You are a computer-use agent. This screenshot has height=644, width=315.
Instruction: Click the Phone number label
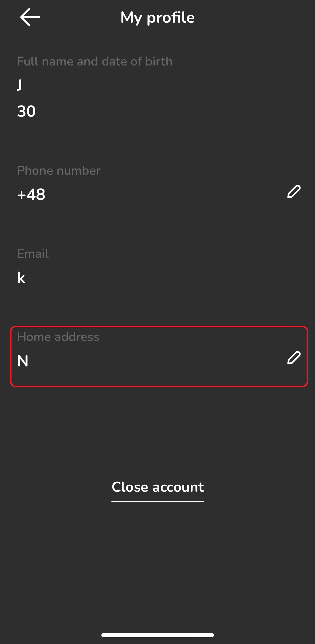point(59,171)
